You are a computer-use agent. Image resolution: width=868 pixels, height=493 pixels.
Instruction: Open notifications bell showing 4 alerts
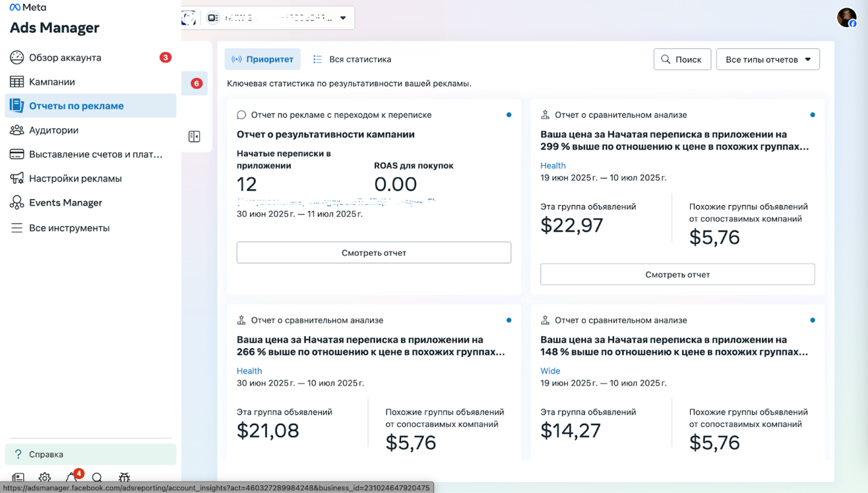tap(71, 479)
